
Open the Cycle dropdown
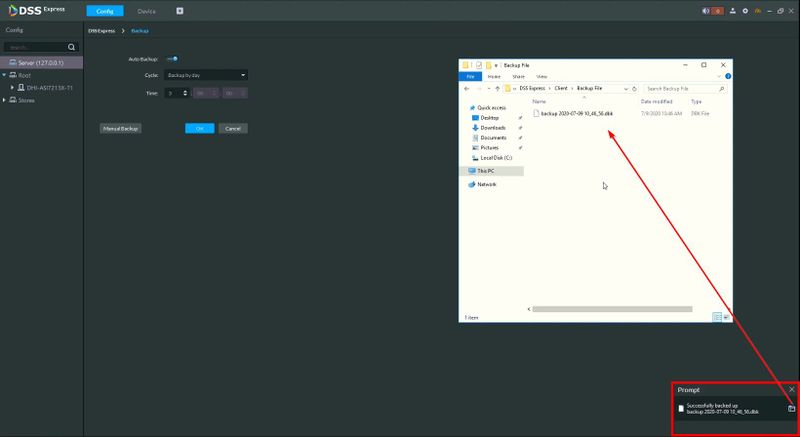[x=206, y=75]
